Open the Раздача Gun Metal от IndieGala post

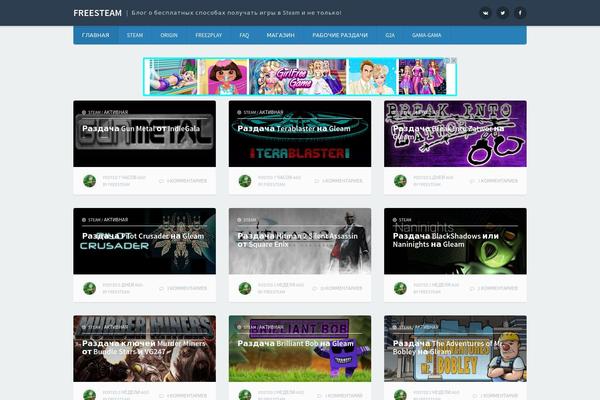(x=141, y=129)
